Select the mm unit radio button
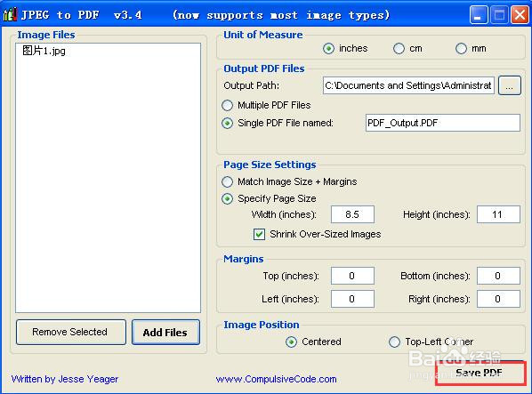The image size is (532, 394). pyautogui.click(x=461, y=49)
